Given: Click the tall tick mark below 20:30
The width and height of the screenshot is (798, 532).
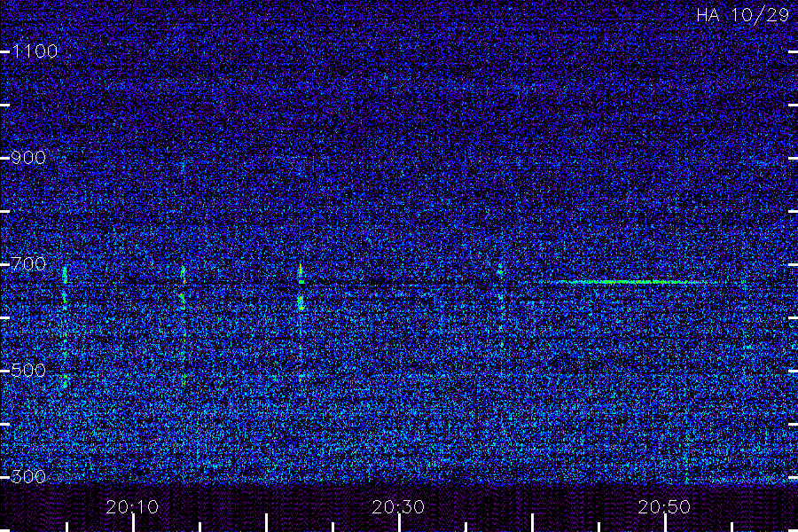Looking at the screenshot, I should [x=400, y=523].
